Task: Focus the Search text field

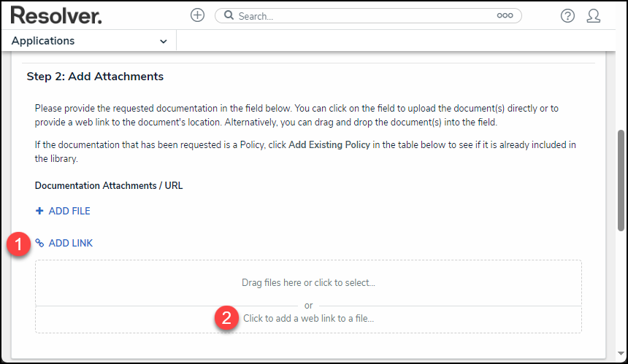Action: 365,15
